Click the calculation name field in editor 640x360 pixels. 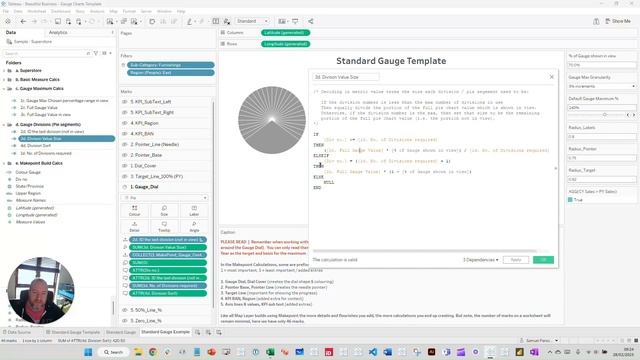coord(346,77)
